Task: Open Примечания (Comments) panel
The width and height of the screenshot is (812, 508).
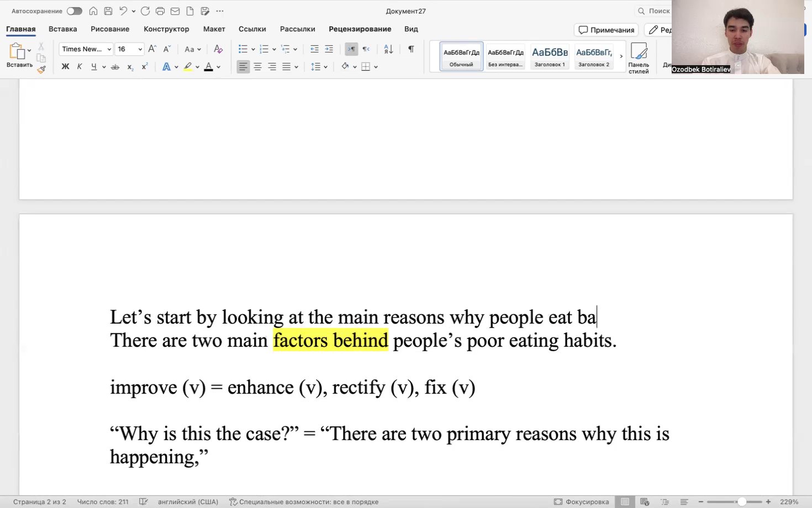Action: [606, 29]
